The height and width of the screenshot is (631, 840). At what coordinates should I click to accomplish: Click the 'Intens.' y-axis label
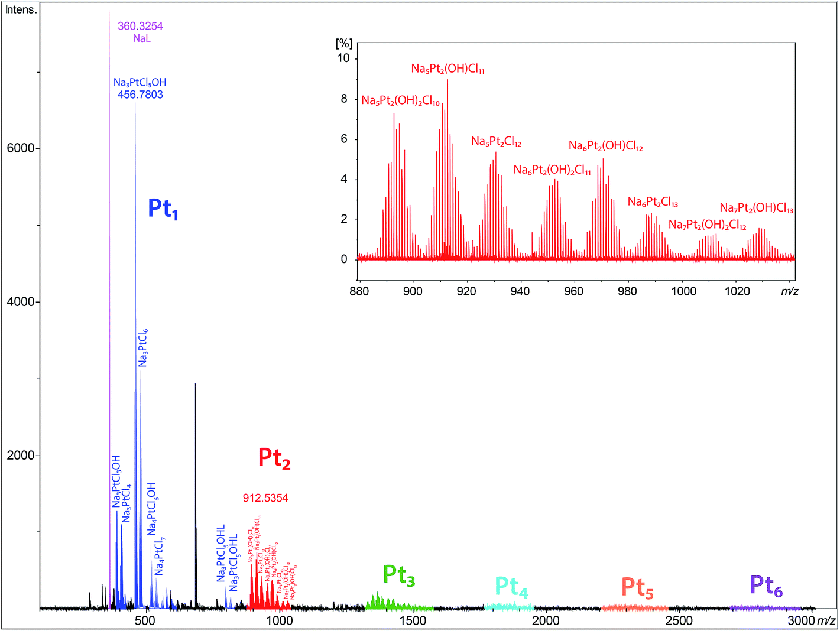click(x=21, y=11)
